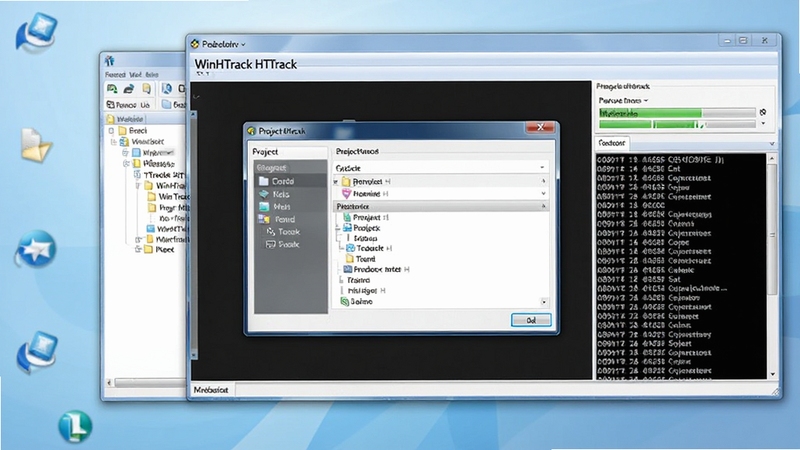Click the 'Mrebsfact' status bar label
800x450 pixels.
click(211, 390)
